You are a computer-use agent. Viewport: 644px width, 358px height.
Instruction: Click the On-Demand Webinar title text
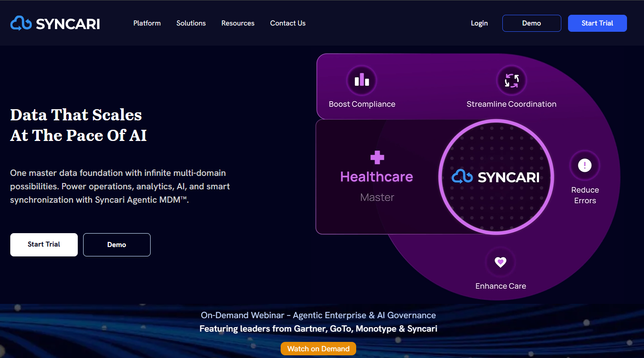click(318, 315)
